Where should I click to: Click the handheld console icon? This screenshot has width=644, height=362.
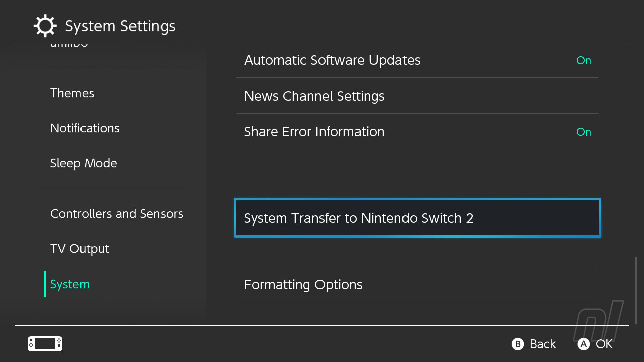(x=45, y=344)
